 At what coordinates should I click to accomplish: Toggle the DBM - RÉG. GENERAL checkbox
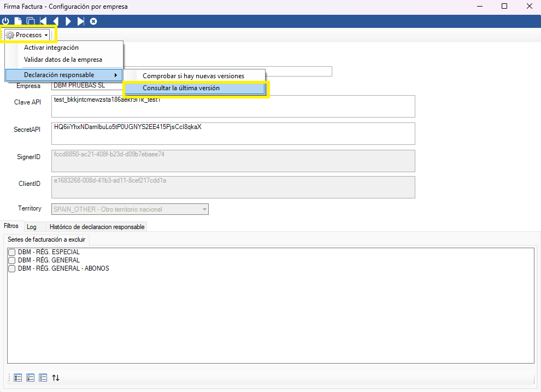pyautogui.click(x=12, y=261)
